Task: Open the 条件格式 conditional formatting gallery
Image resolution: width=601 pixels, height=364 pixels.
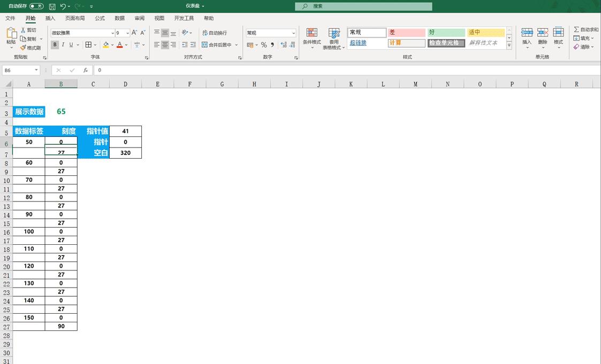Action: click(x=311, y=38)
